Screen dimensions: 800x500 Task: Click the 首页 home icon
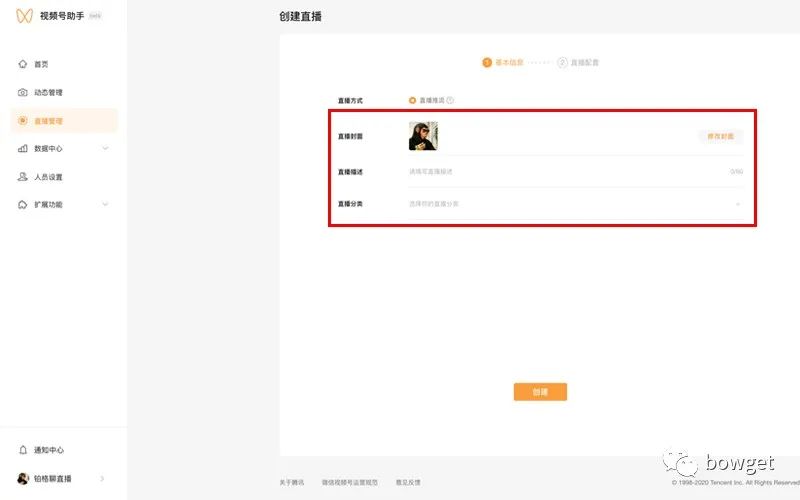pos(23,64)
